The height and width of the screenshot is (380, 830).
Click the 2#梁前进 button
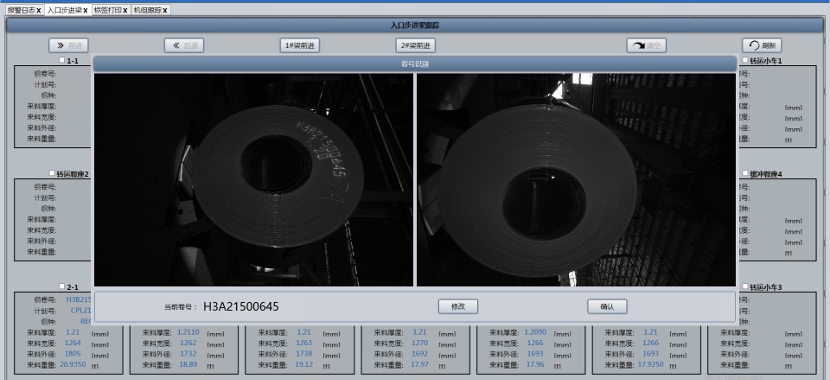416,46
